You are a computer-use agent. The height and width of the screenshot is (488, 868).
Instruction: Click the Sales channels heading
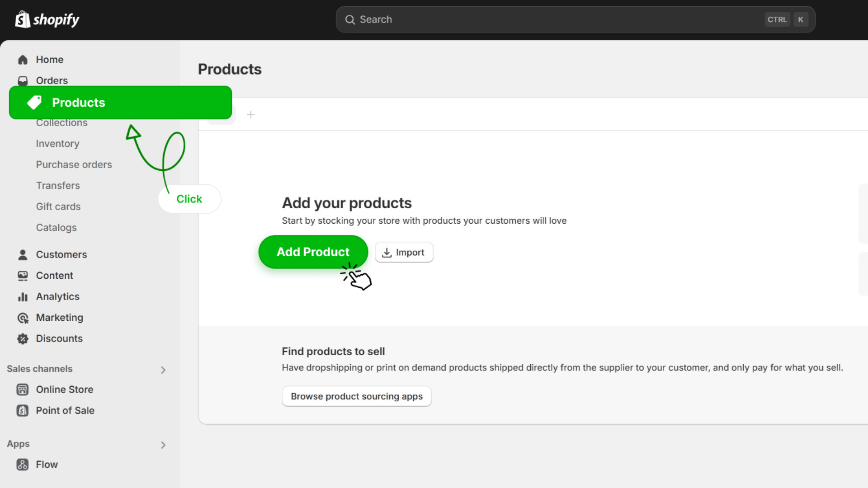click(x=40, y=369)
